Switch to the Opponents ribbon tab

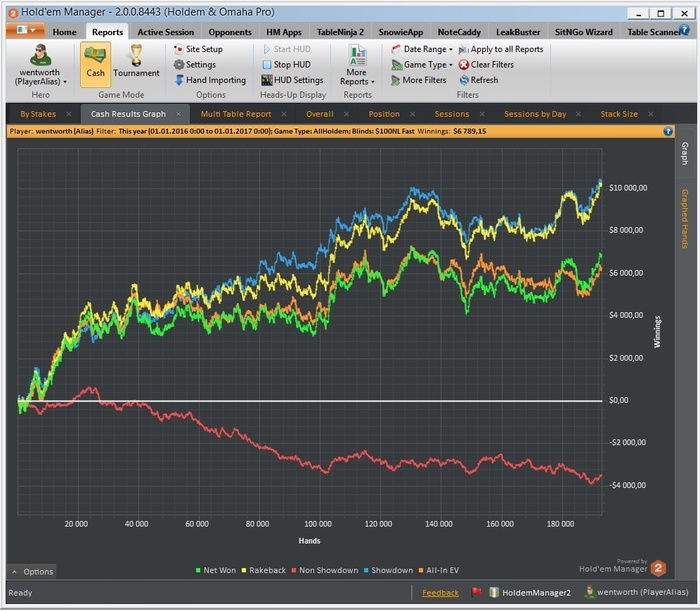tap(230, 32)
